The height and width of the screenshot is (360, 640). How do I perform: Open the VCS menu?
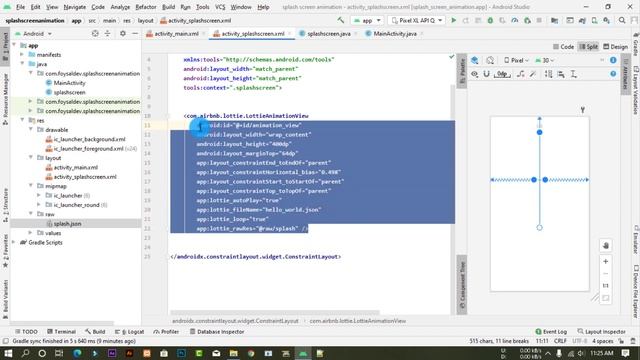pos(220,7)
